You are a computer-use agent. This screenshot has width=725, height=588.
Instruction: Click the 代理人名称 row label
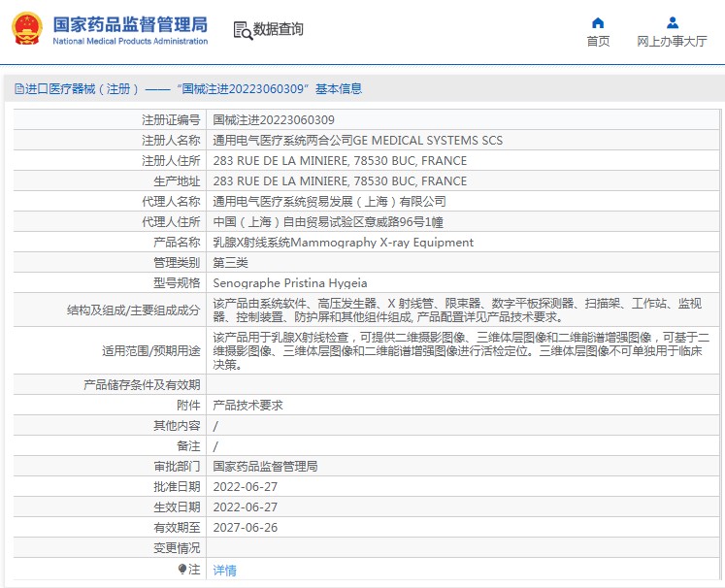[171, 202]
